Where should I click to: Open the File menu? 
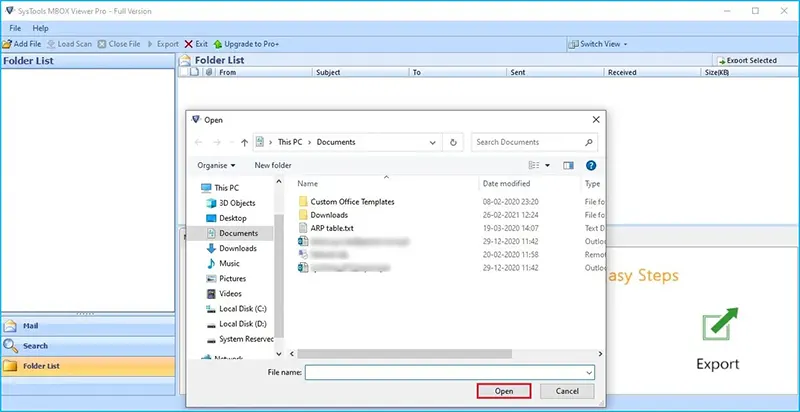pos(16,28)
